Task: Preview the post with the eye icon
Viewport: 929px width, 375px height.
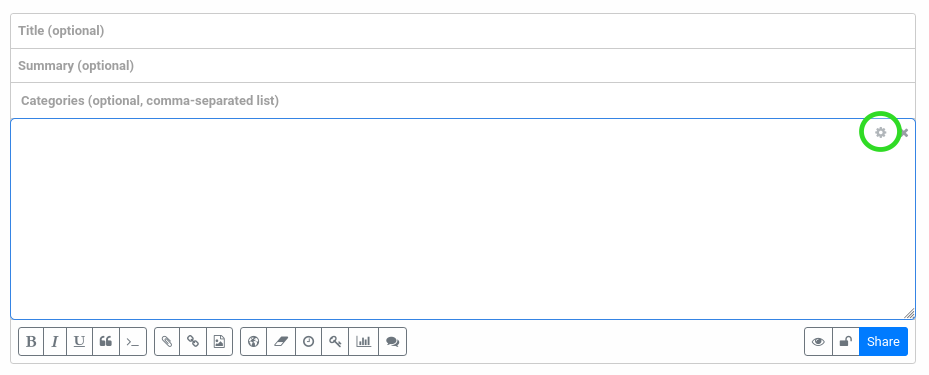Action: [x=818, y=341]
